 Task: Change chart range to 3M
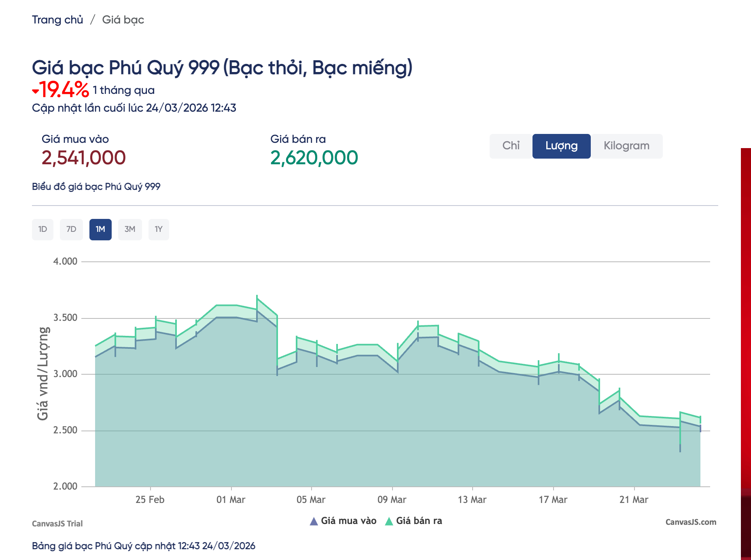(129, 229)
